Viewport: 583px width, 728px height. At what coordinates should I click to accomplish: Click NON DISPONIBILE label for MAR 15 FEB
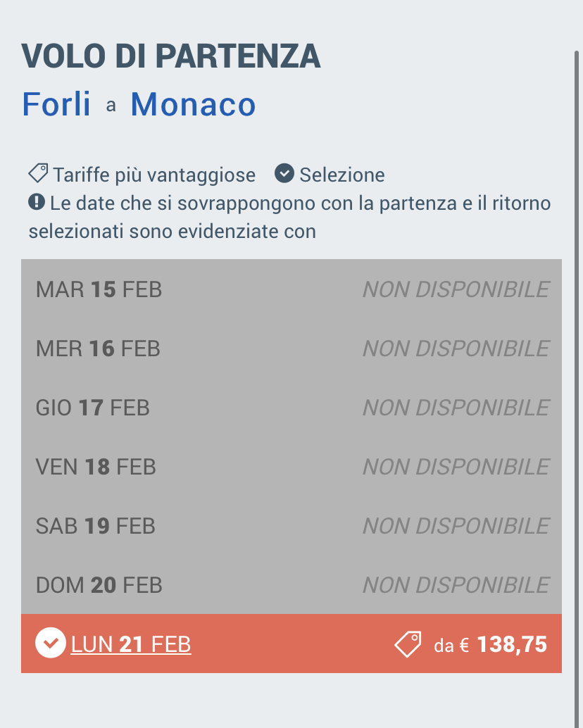click(456, 289)
